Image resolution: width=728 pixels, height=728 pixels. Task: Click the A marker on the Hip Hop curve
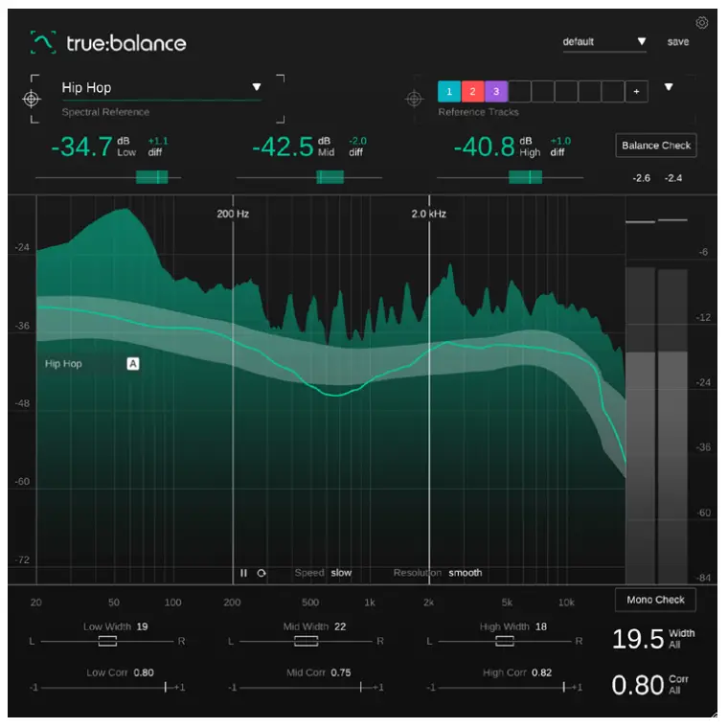tap(133, 364)
